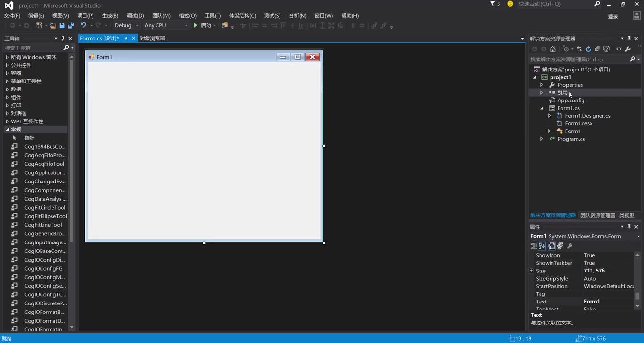This screenshot has width=644, height=343.
Task: Open the 生成(B) menu
Action: click(110, 16)
